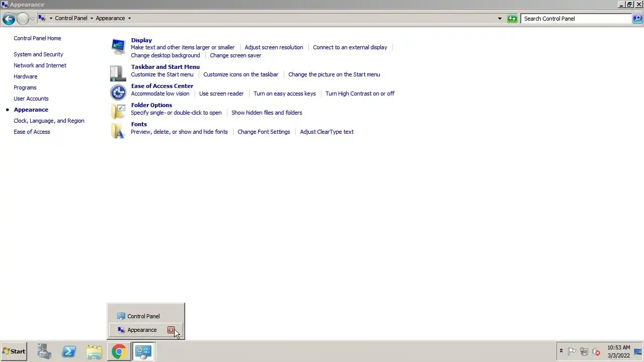Click the Folder Options heading
This screenshot has height=362, width=644.
151,105
